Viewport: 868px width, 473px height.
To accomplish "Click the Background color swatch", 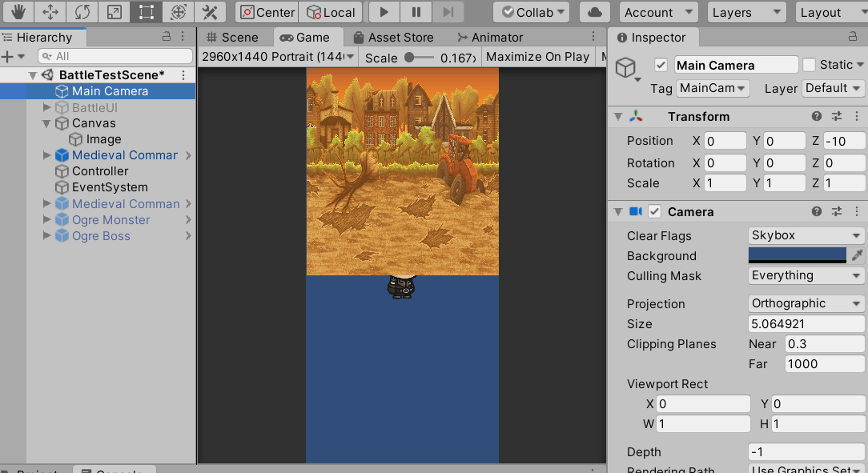I will pos(797,255).
